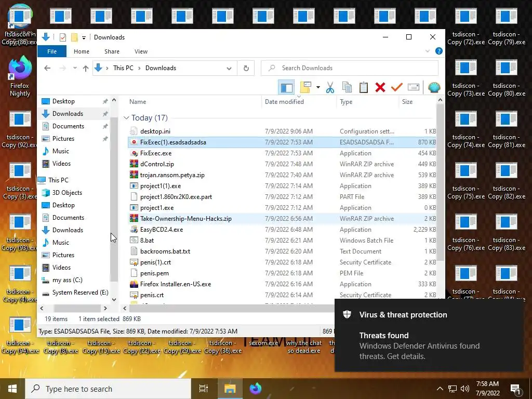Screen dimensions: 532x399
Task: Click the Search Downloads field
Action: point(350,68)
